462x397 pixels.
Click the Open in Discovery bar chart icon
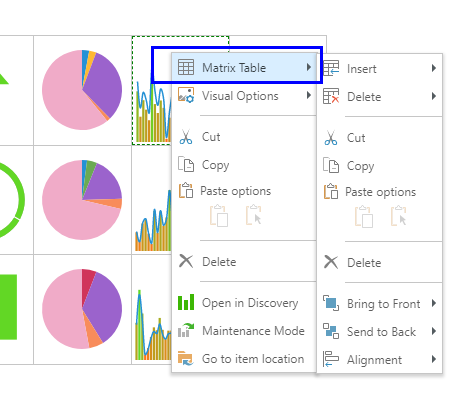[186, 302]
